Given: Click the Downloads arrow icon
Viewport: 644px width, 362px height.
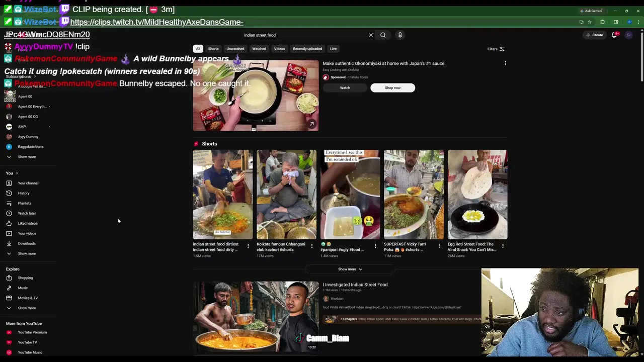Looking at the screenshot, I should (9, 243).
